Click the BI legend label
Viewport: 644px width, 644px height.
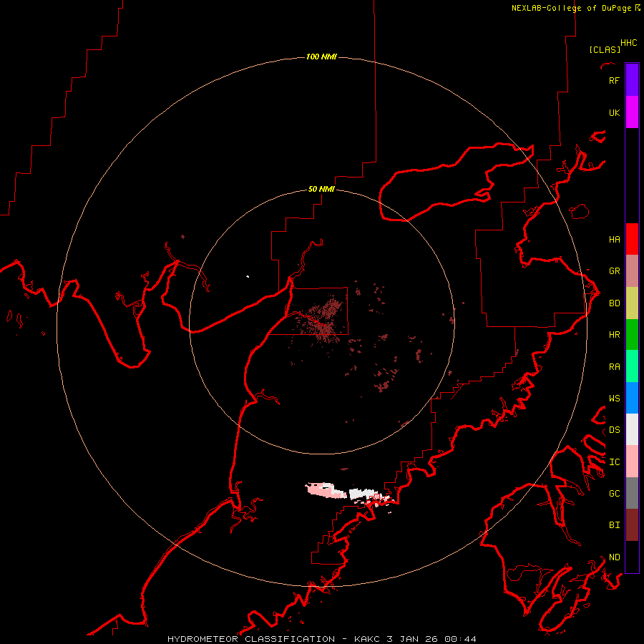click(614, 525)
